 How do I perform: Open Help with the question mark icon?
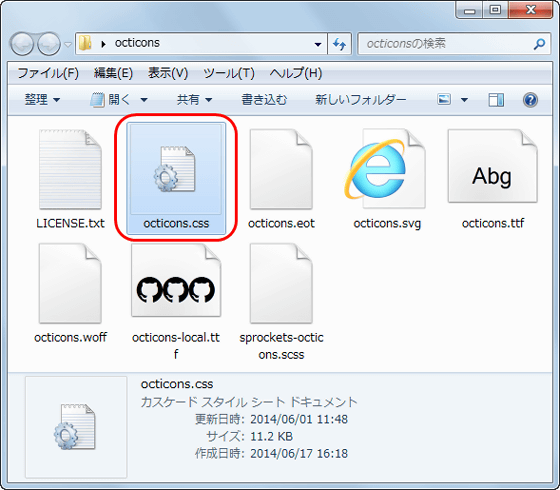coord(530,100)
